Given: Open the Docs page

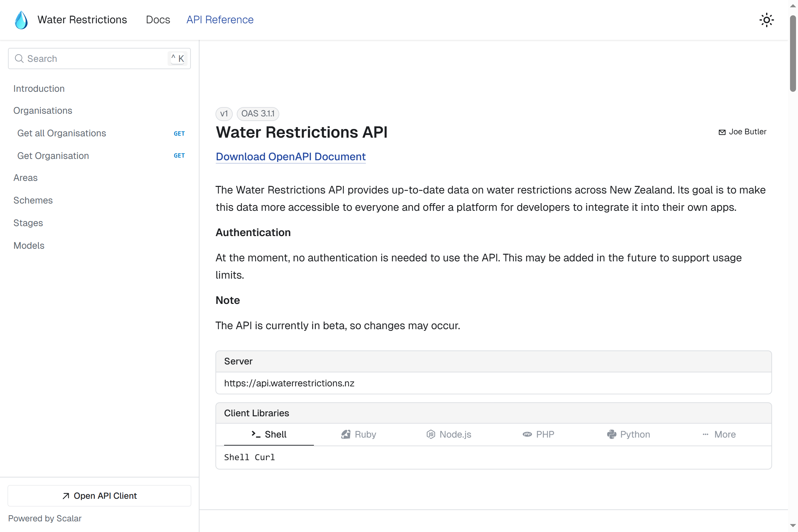Looking at the screenshot, I should pyautogui.click(x=158, y=20).
